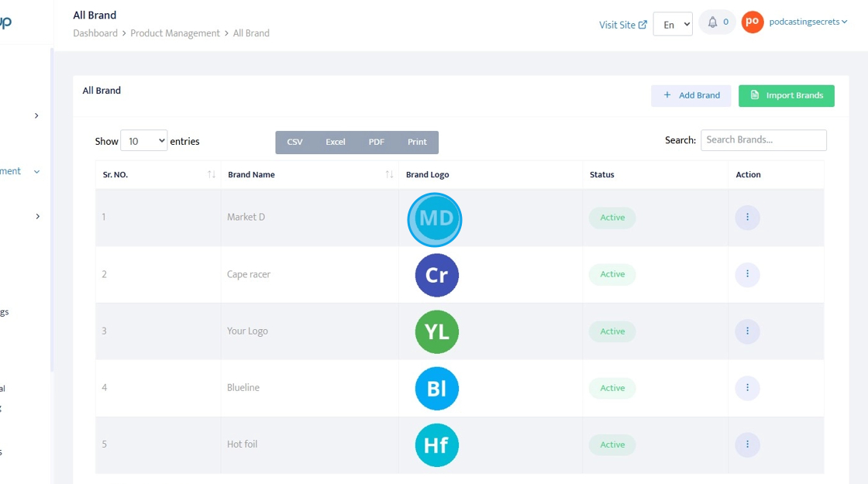This screenshot has height=484, width=868.
Task: Export table as Excel
Action: [336, 142]
